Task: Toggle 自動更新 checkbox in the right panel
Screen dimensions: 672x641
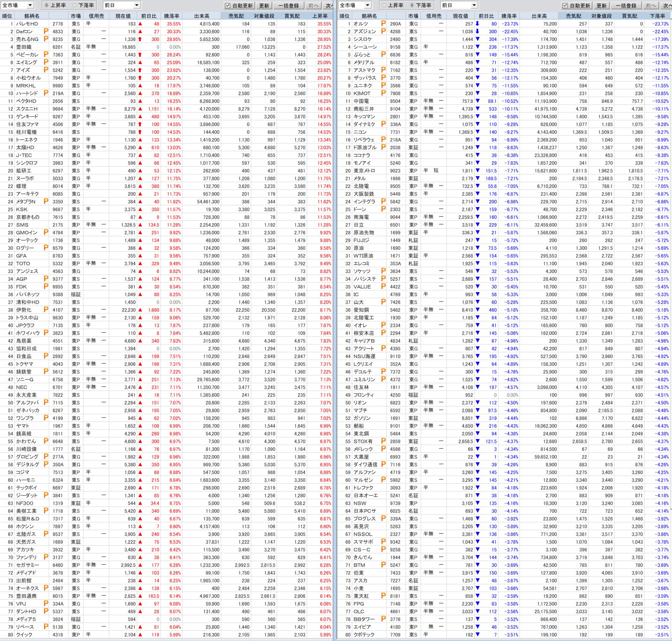Action: click(565, 6)
